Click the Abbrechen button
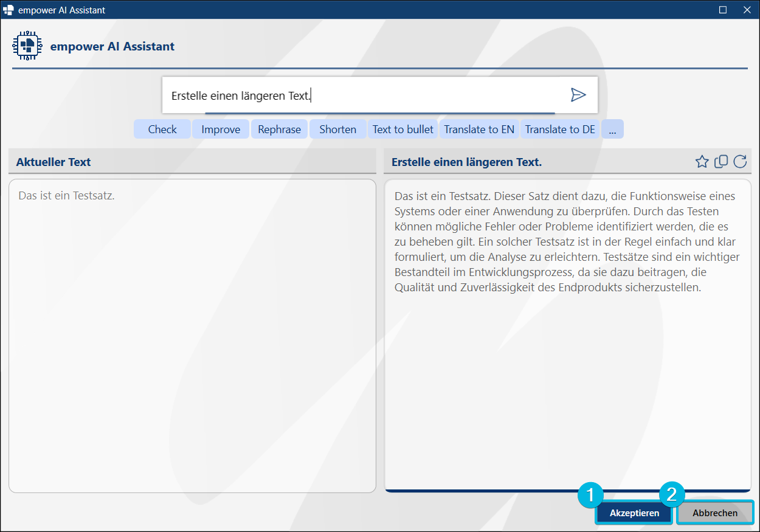Viewport: 760px width, 532px height. pos(715,513)
